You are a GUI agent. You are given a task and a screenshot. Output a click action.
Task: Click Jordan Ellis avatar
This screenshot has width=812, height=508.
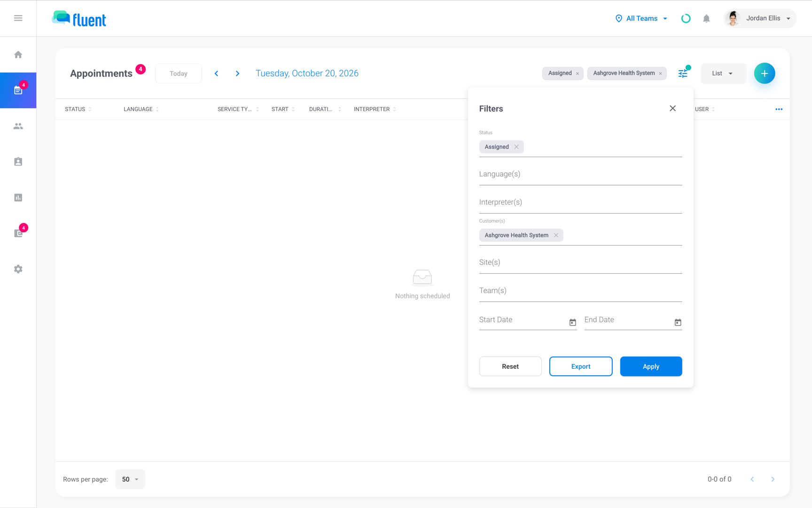[x=733, y=18]
